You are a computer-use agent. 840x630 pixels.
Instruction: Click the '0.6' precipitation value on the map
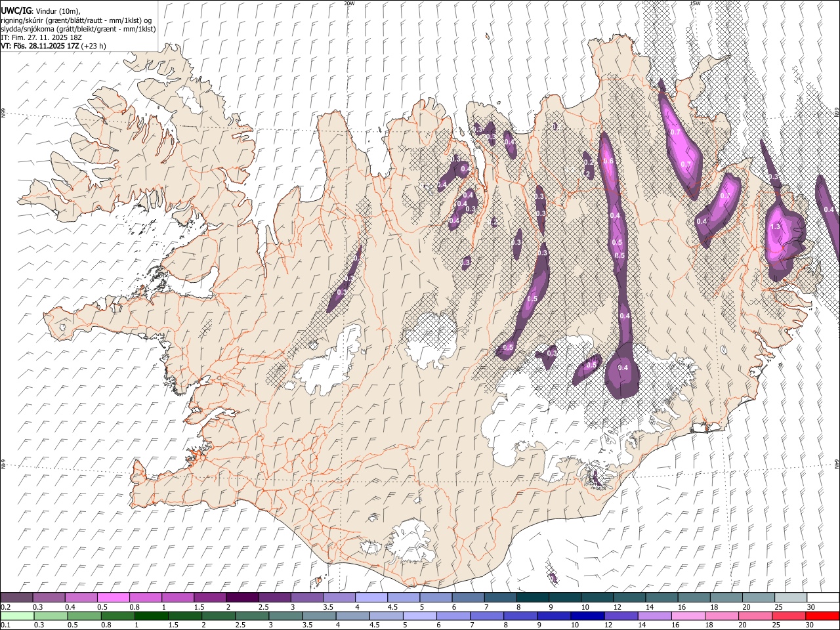pos(608,161)
